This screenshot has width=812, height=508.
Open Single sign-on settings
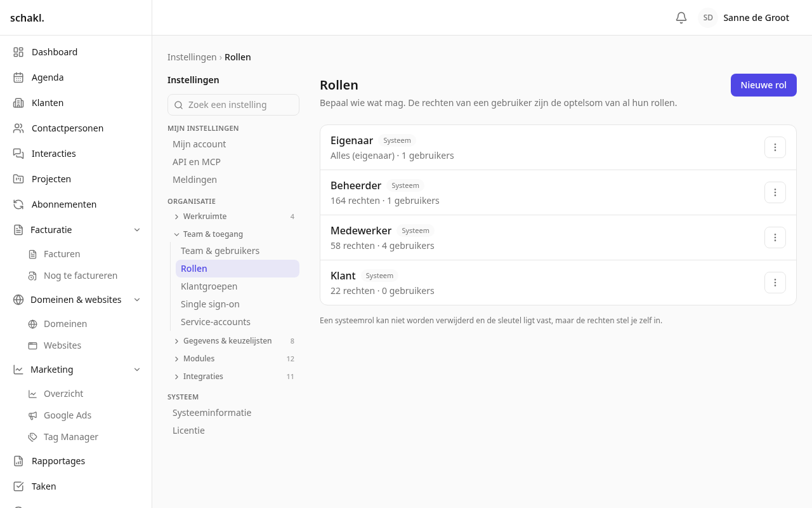(x=237, y=304)
